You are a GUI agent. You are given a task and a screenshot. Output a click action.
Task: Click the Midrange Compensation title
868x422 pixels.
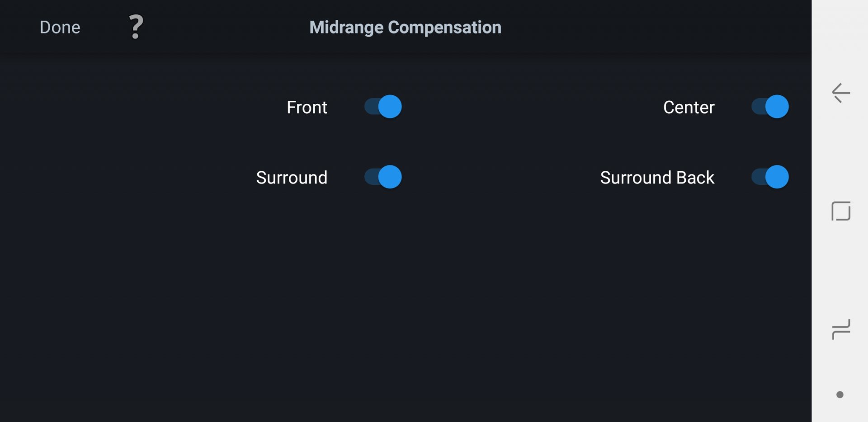tap(405, 27)
